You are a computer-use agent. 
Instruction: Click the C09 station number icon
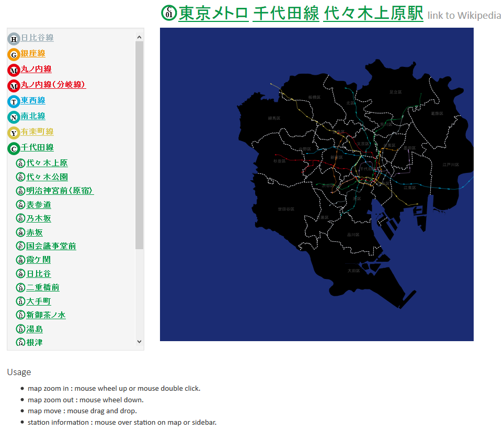(20, 274)
